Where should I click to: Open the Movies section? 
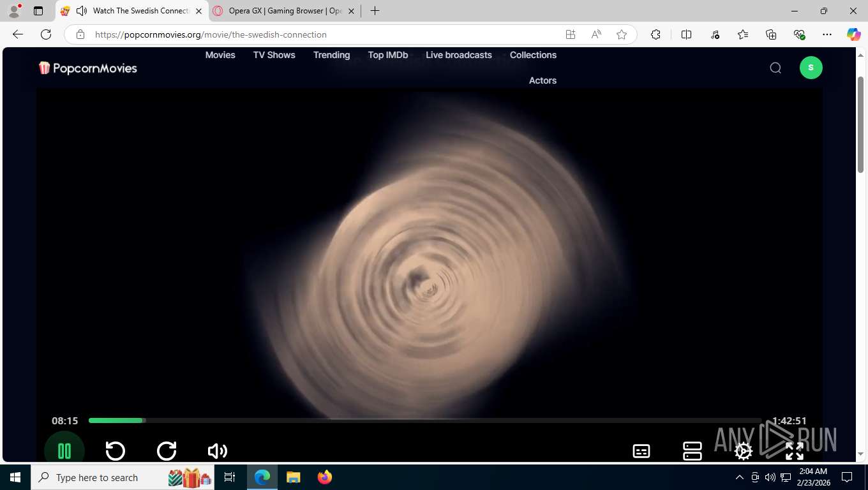coord(220,55)
